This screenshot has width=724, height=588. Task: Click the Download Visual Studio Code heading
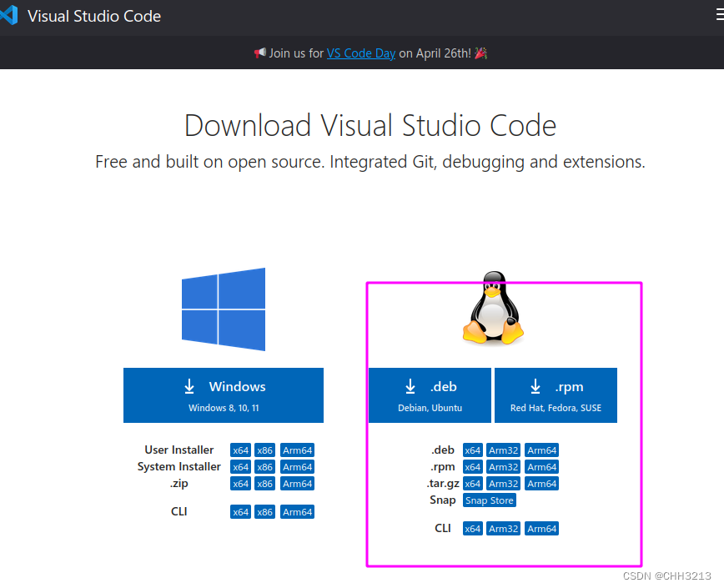point(370,125)
